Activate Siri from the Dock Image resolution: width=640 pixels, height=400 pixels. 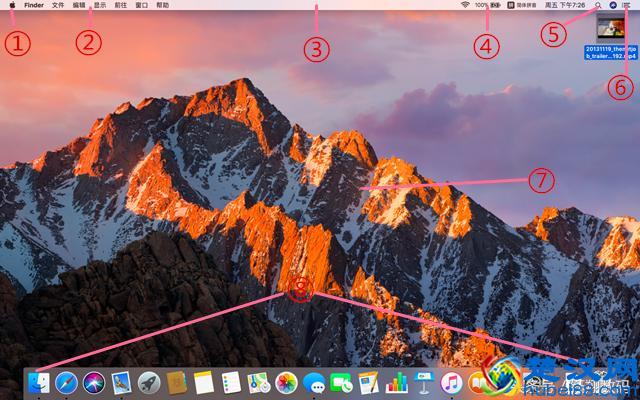pos(94,383)
